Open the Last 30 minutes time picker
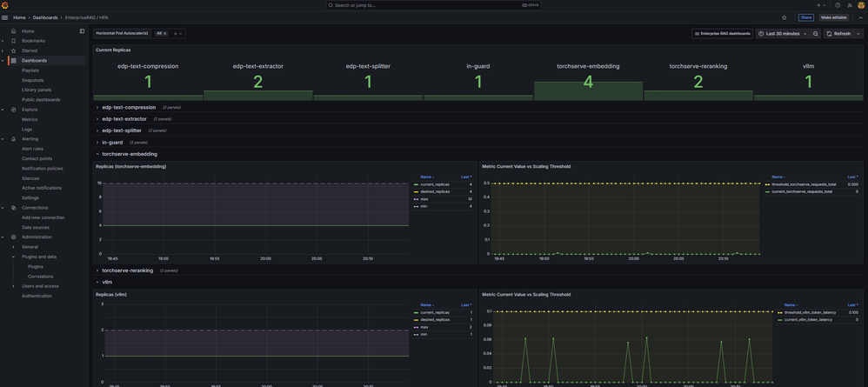 click(x=782, y=34)
